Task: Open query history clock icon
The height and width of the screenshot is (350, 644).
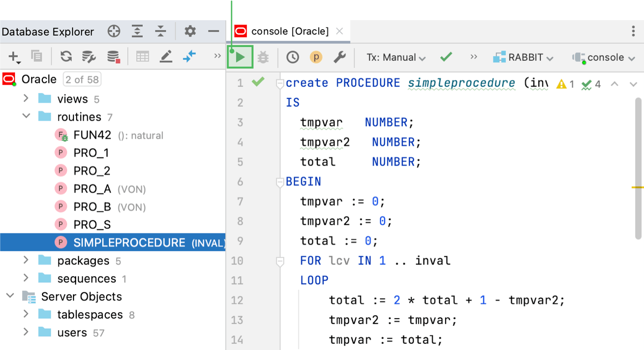Action: [292, 57]
